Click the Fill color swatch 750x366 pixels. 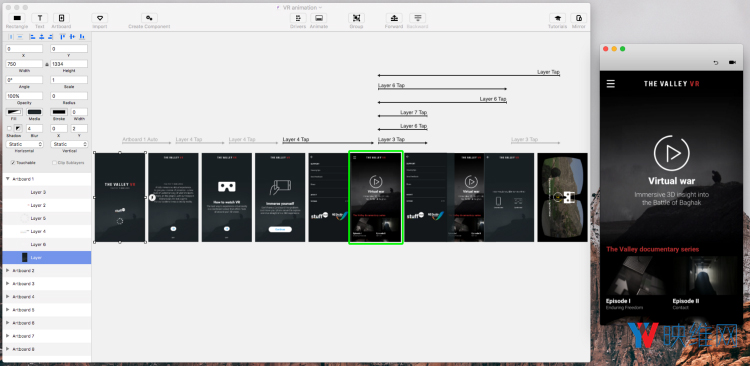(14, 112)
